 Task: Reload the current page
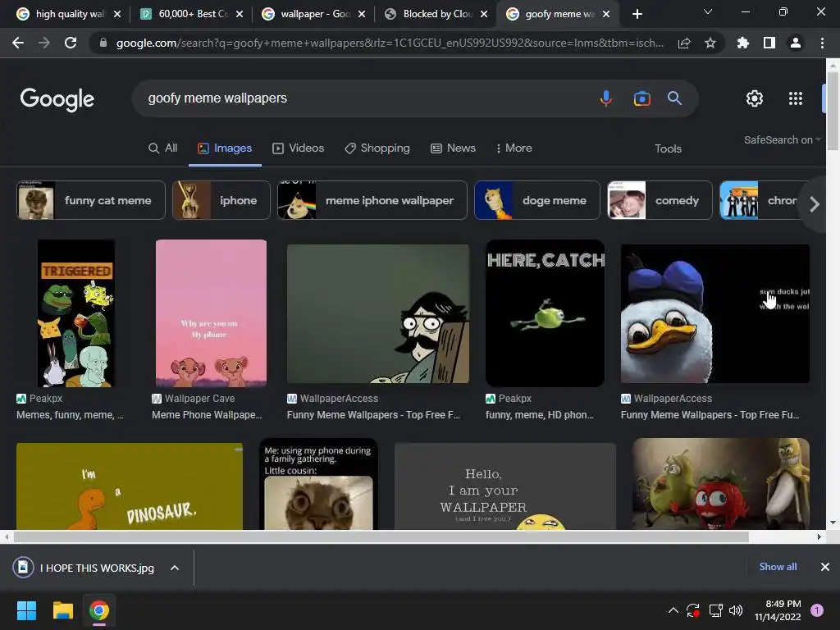click(71, 43)
